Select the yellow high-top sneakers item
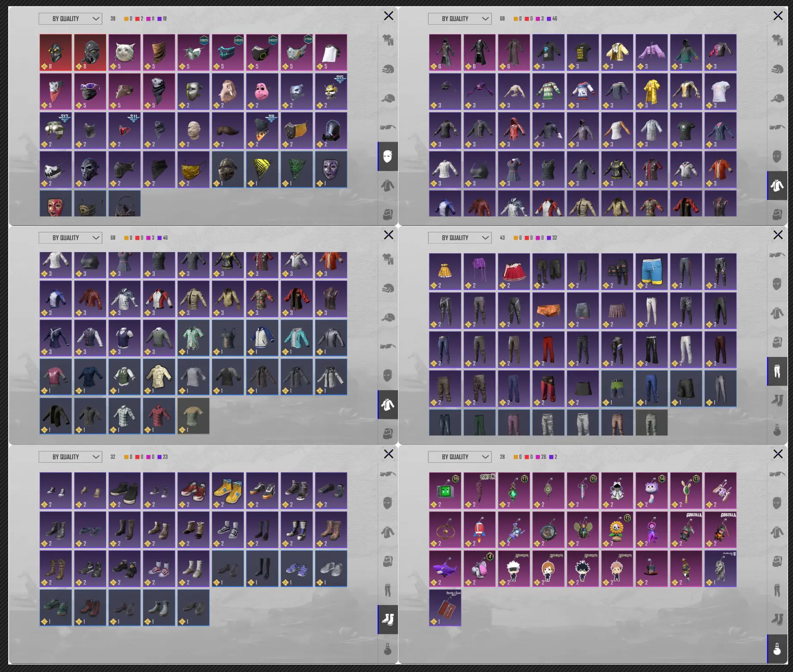 coord(228,491)
